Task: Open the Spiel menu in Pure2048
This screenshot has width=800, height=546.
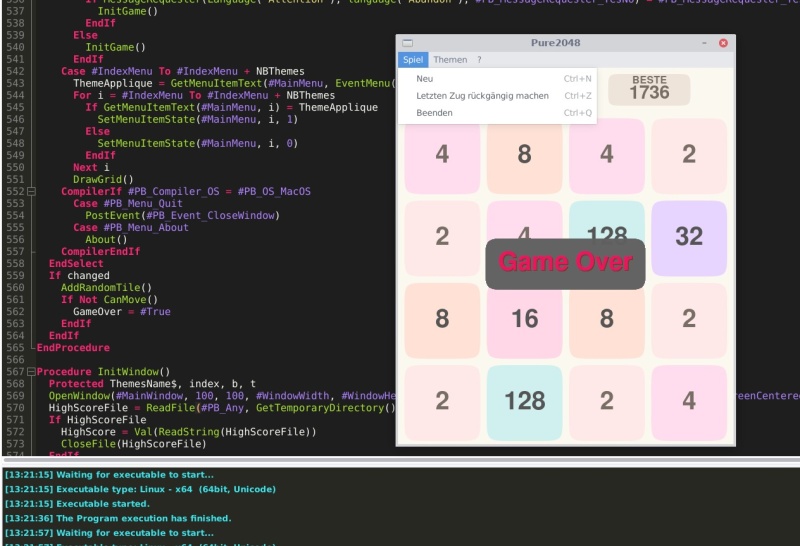Action: pyautogui.click(x=413, y=60)
